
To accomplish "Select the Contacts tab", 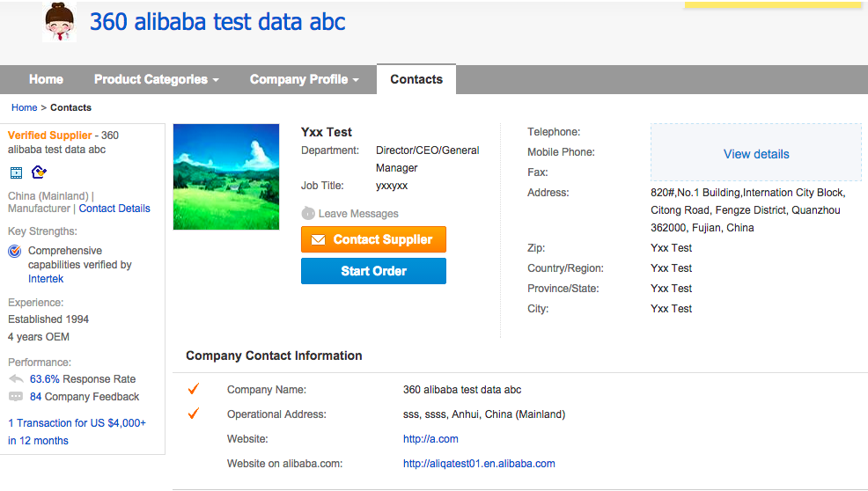I will 416,79.
